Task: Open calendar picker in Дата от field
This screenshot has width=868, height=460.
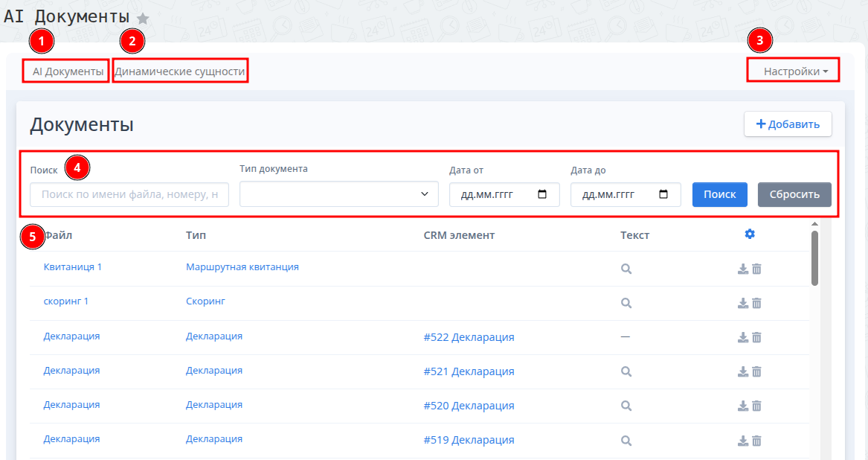Action: coord(542,194)
